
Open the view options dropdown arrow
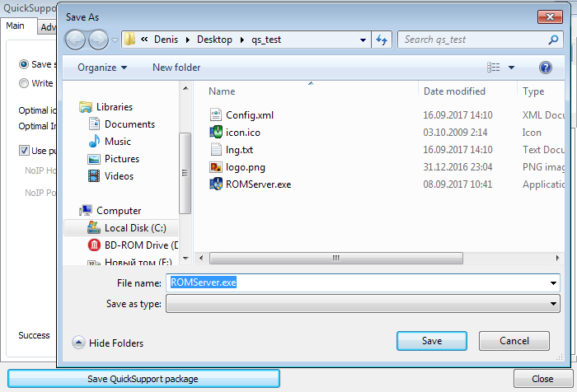pos(511,68)
